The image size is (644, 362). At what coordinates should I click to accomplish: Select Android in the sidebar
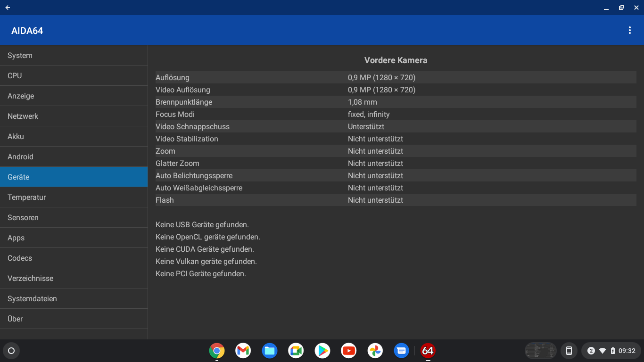click(74, 157)
